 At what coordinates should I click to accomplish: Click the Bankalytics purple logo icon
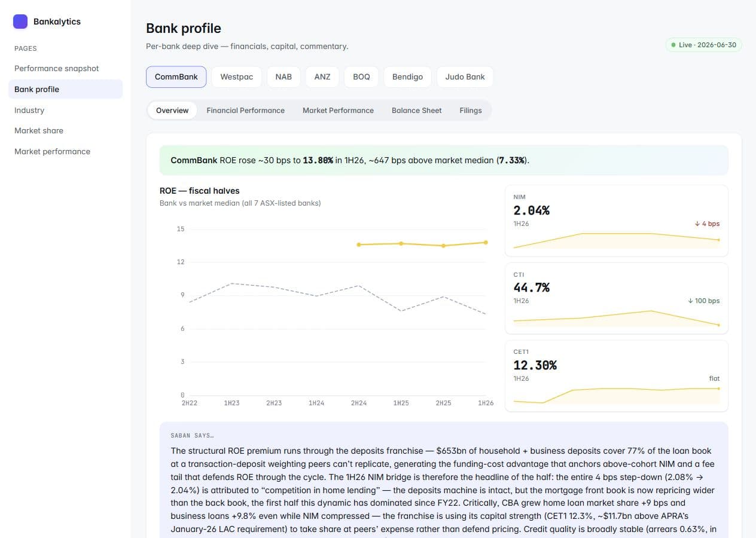tap(20, 22)
